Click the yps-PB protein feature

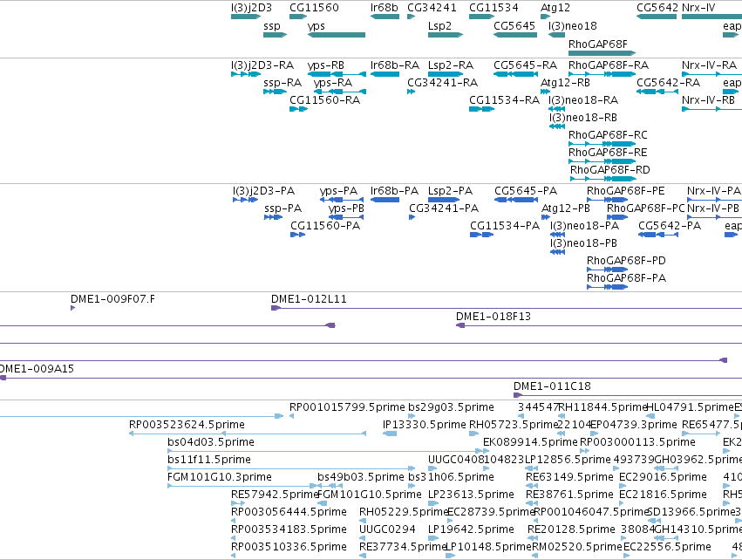pos(346,217)
